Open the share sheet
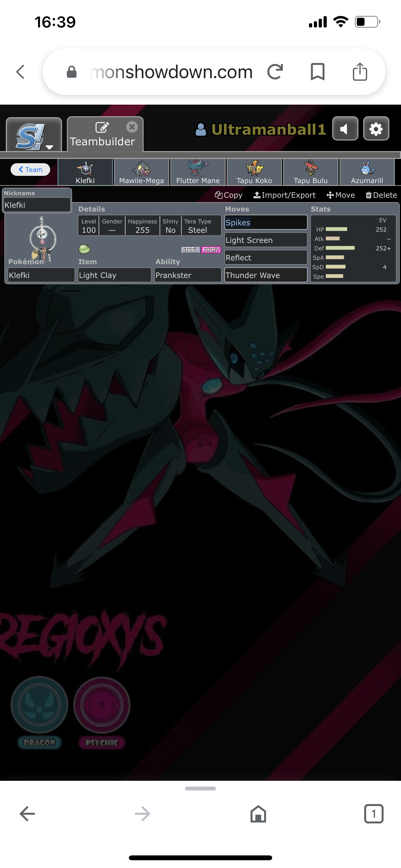 [360, 72]
